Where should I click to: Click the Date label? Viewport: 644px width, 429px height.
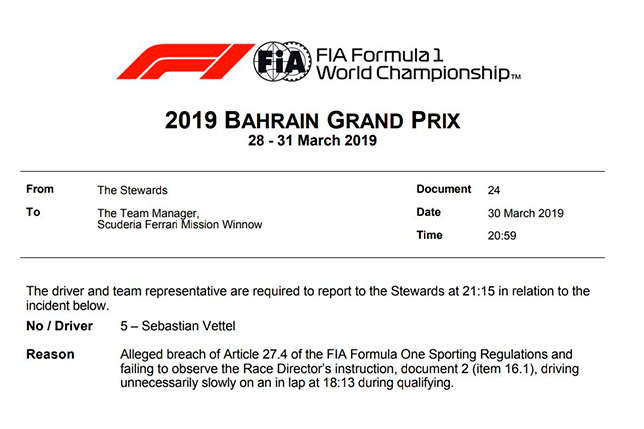pyautogui.click(x=429, y=212)
